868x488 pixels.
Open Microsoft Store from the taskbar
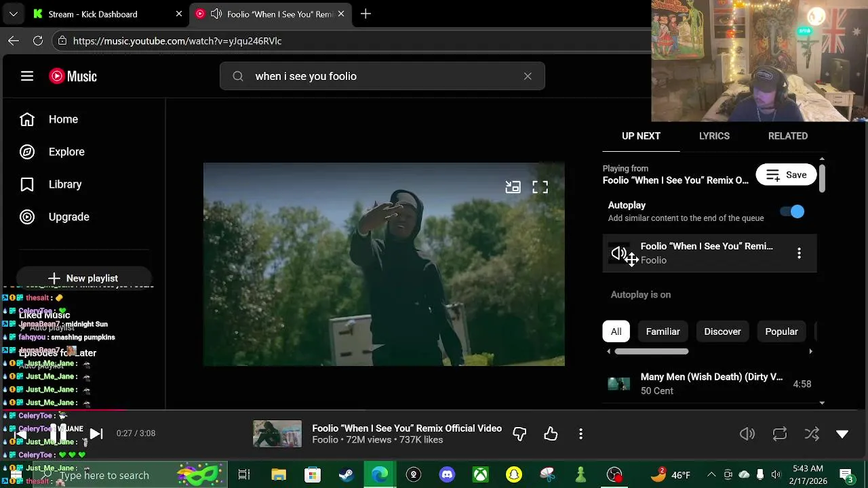tap(312, 474)
